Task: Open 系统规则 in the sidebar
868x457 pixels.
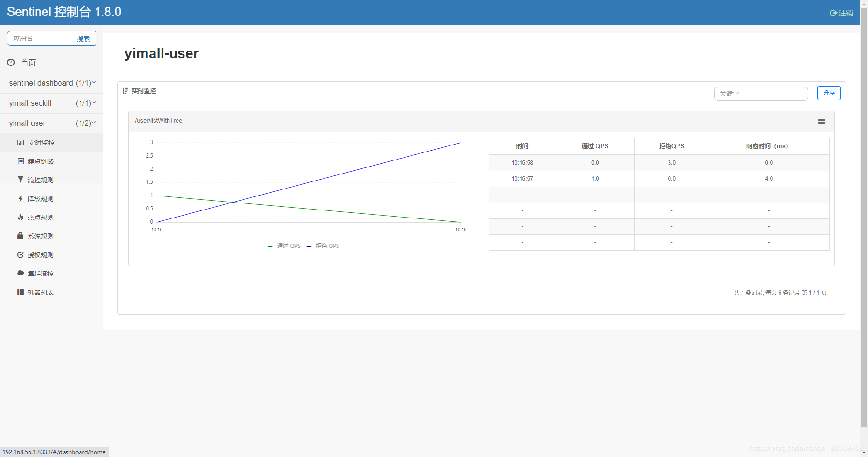Action: pyautogui.click(x=51, y=236)
